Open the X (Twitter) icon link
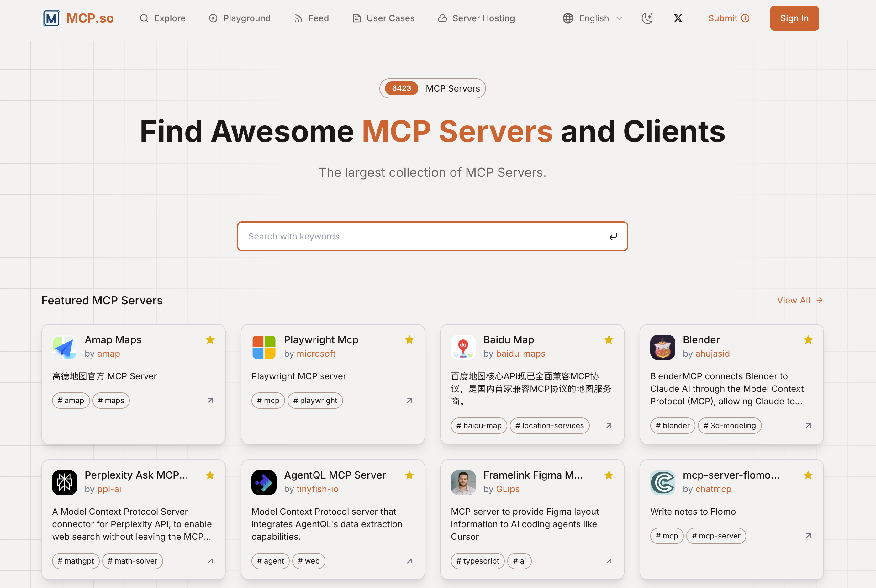Image resolution: width=876 pixels, height=588 pixels. (678, 18)
